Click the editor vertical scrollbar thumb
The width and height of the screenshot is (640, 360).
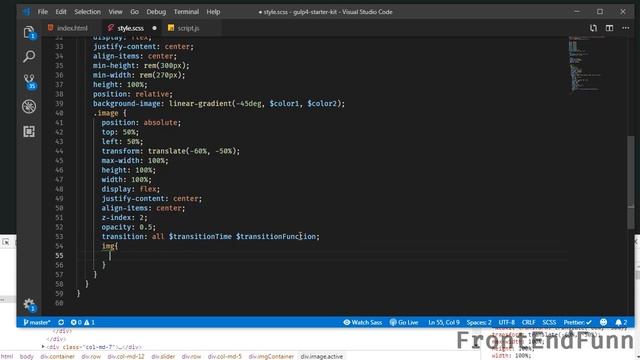coord(631,182)
